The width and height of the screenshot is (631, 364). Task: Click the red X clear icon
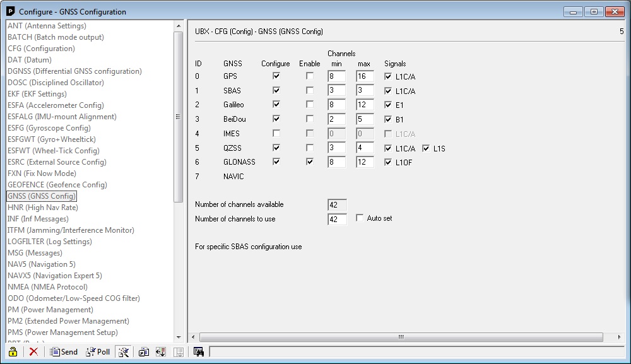[x=33, y=352]
